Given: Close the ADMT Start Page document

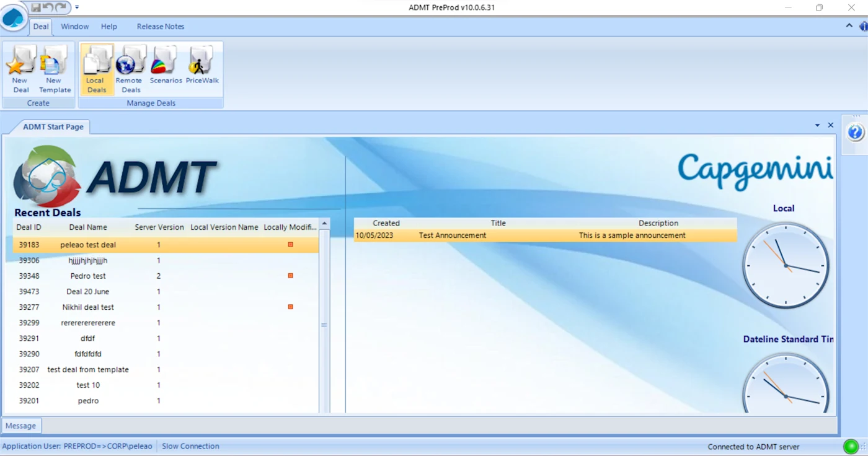Looking at the screenshot, I should (831, 125).
